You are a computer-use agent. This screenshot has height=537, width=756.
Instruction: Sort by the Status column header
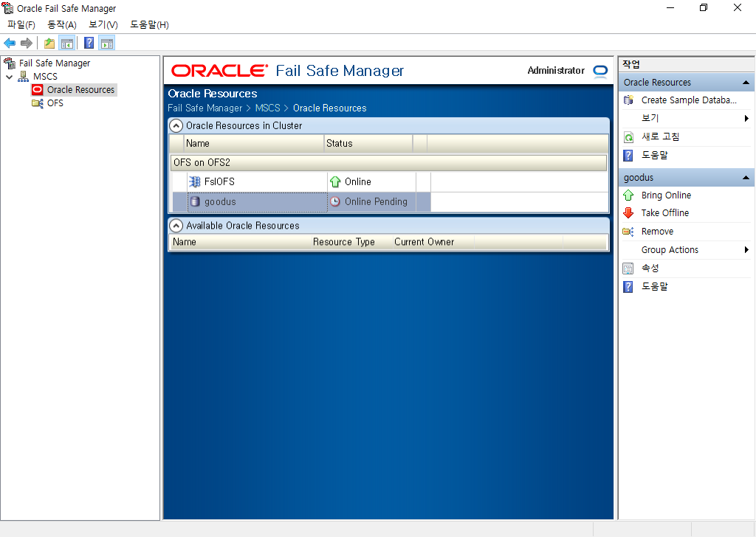tap(368, 144)
